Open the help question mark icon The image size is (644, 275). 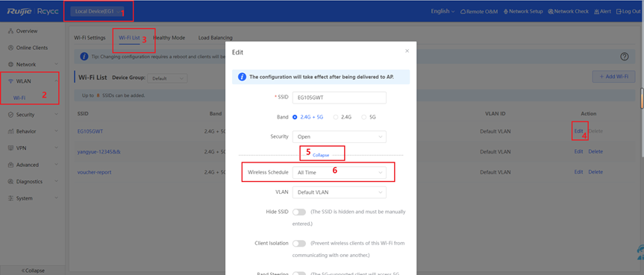tap(625, 57)
